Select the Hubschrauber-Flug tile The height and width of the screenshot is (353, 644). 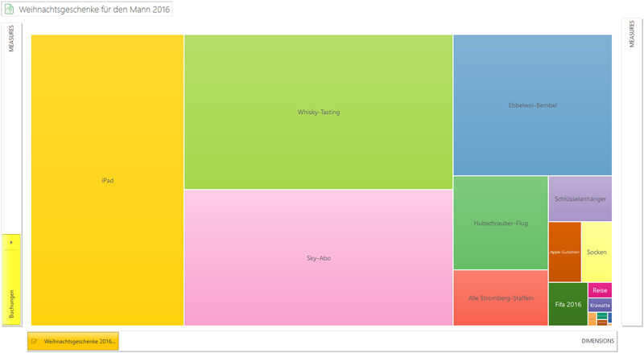pos(501,223)
